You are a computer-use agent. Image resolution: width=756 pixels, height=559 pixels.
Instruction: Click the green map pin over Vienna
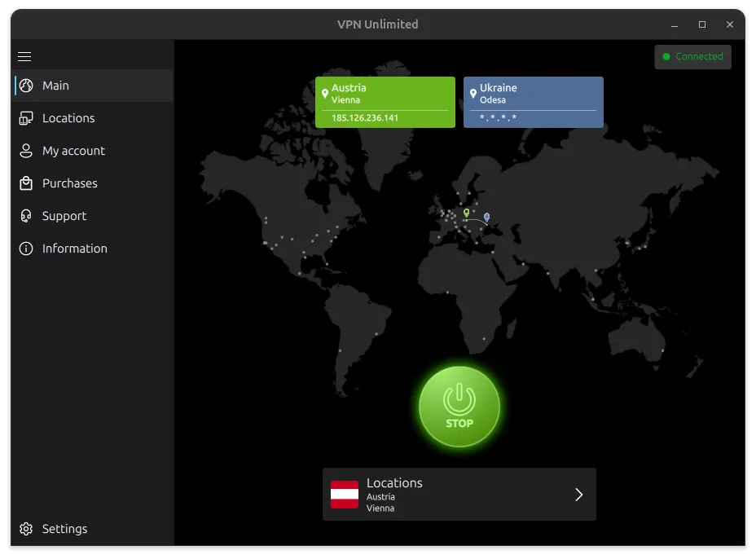pyautogui.click(x=466, y=213)
